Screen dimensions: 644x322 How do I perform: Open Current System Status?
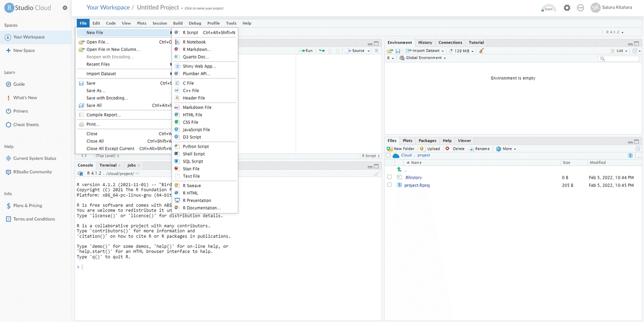[34, 158]
